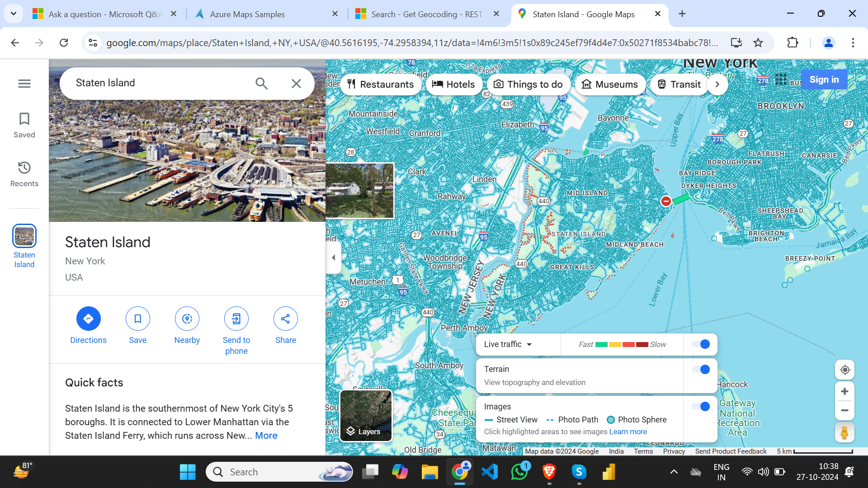This screenshot has width=868, height=488.
Task: Zoom in on the map
Action: pyautogui.click(x=844, y=391)
